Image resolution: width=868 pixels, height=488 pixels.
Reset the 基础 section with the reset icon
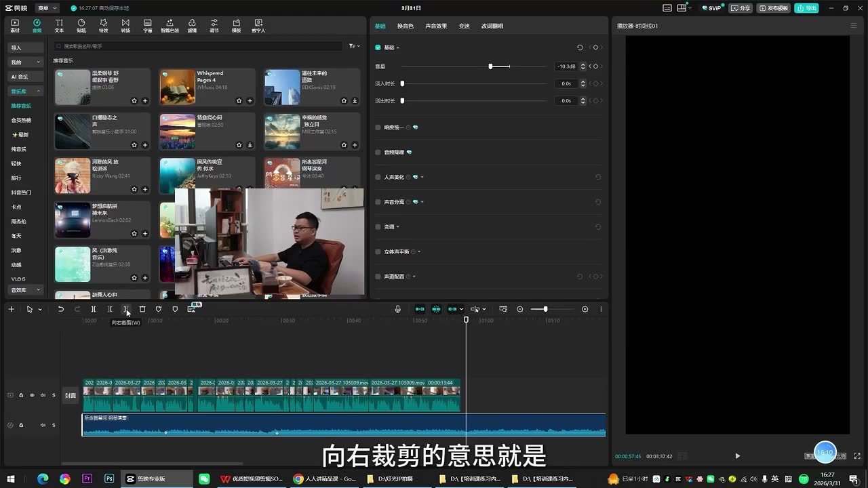(x=580, y=47)
